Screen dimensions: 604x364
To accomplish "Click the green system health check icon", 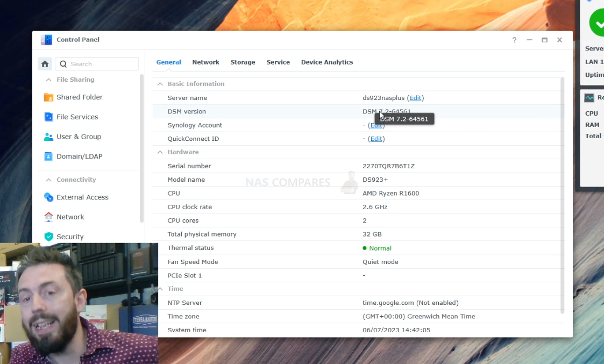I will tap(597, 23).
